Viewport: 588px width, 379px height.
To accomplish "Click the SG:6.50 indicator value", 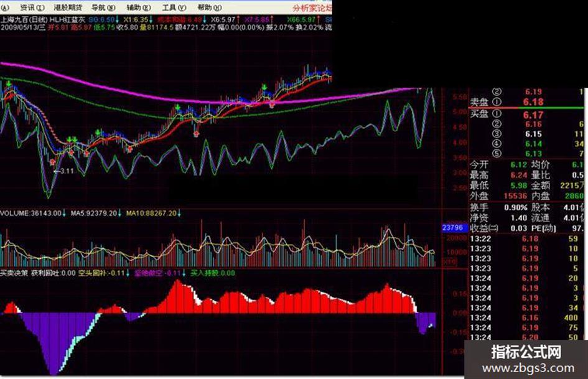I will tap(101, 19).
